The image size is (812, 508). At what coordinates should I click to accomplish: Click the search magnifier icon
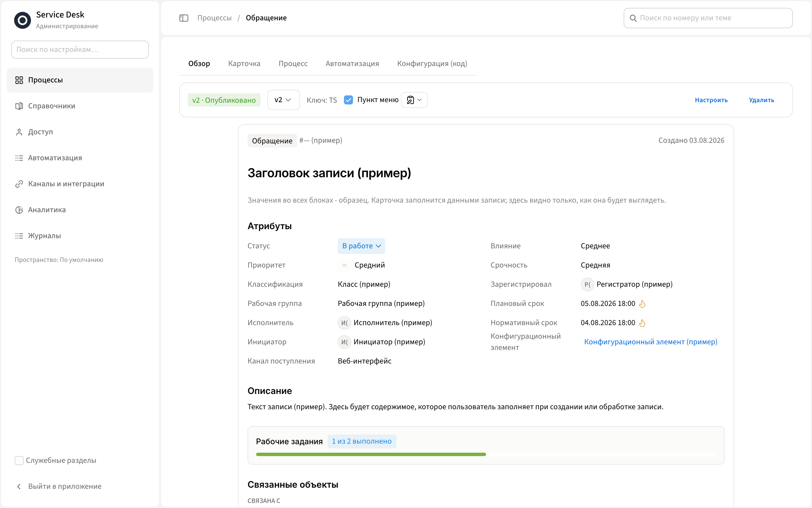[x=633, y=18]
